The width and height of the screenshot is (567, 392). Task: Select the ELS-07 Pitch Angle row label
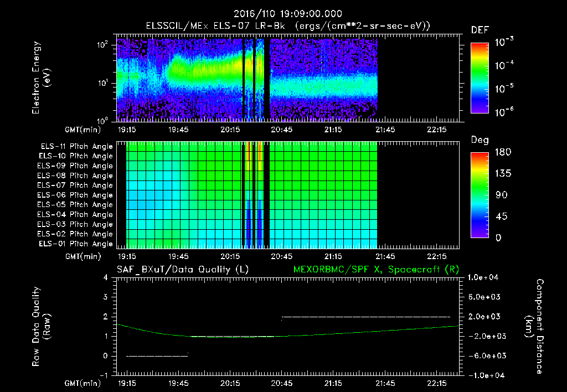75,185
